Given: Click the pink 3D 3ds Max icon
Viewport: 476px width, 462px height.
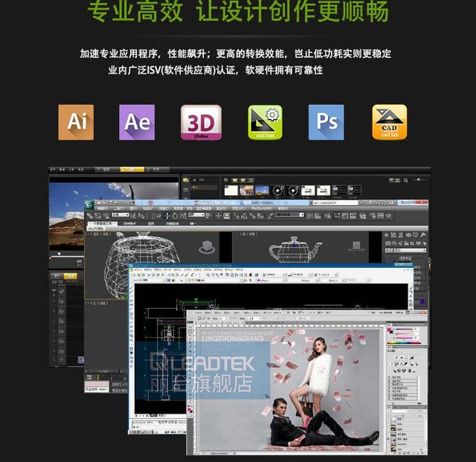Looking at the screenshot, I should 201,122.
